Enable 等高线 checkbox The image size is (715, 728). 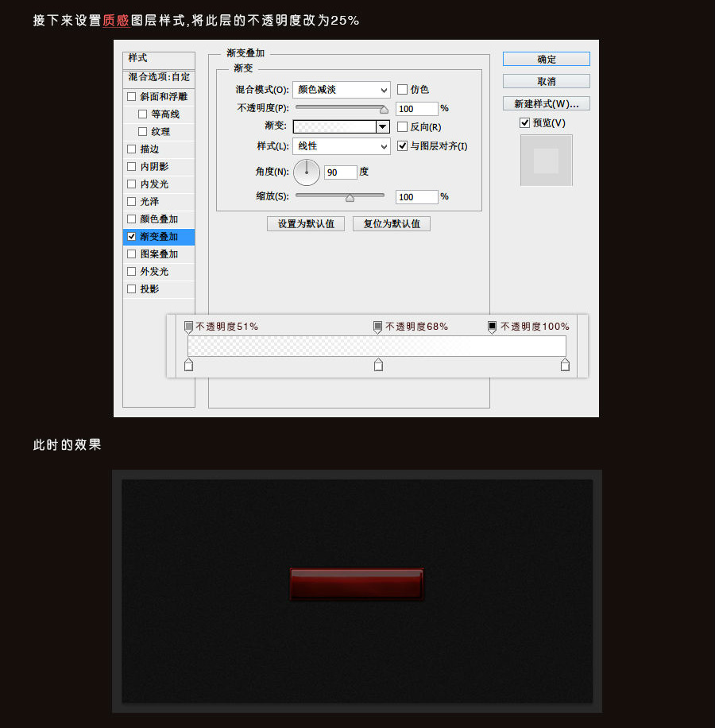point(142,114)
